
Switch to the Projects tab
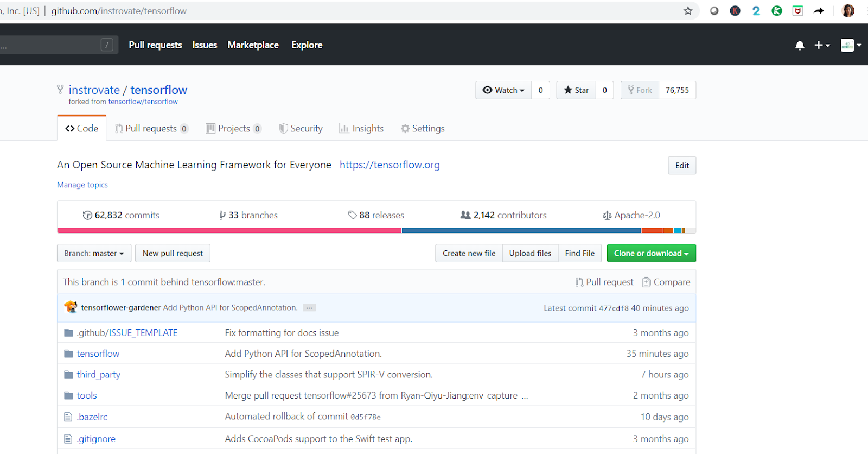[x=234, y=129]
